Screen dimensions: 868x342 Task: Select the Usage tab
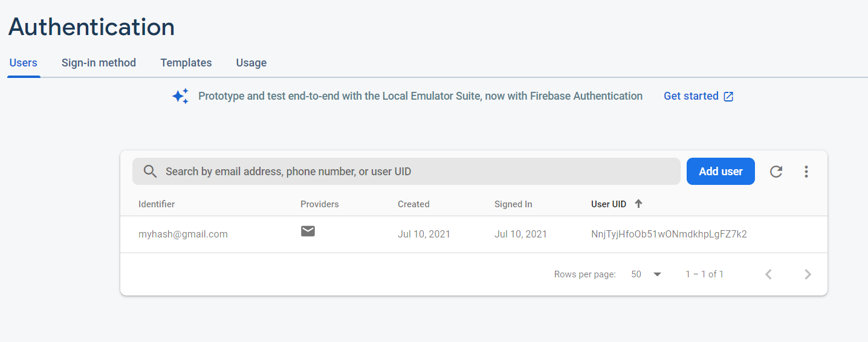tap(251, 63)
